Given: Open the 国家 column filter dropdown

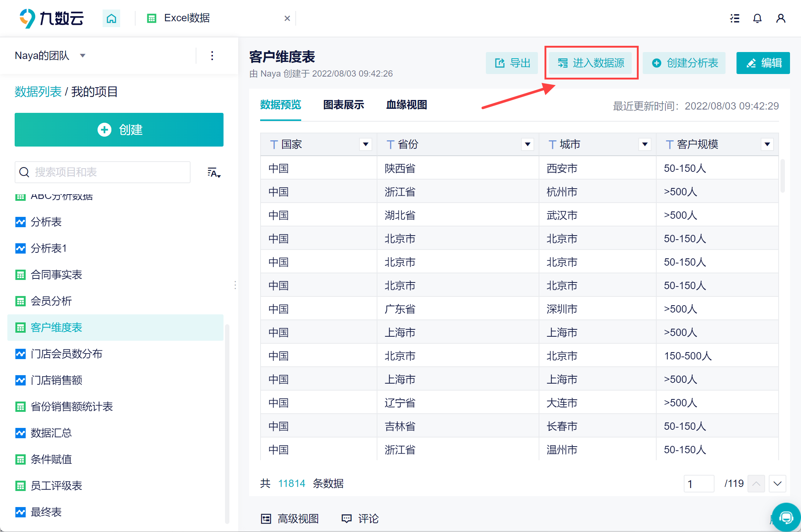Looking at the screenshot, I should click(x=365, y=144).
